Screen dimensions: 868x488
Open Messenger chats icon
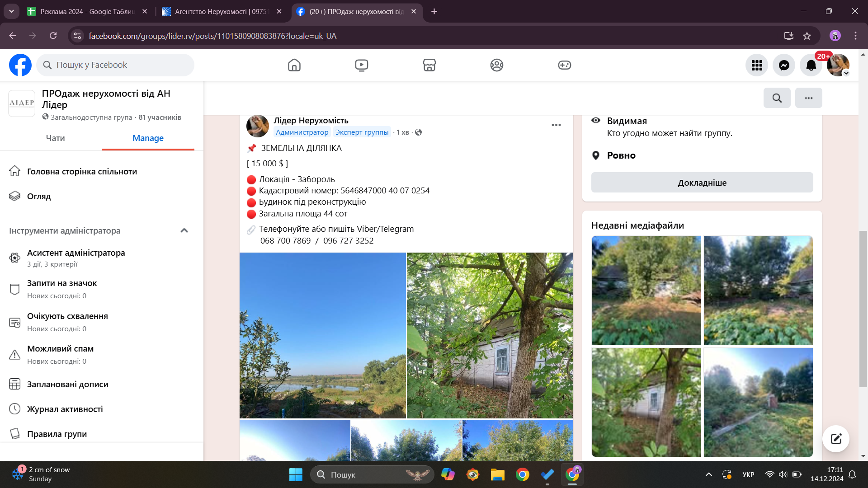coord(784,65)
